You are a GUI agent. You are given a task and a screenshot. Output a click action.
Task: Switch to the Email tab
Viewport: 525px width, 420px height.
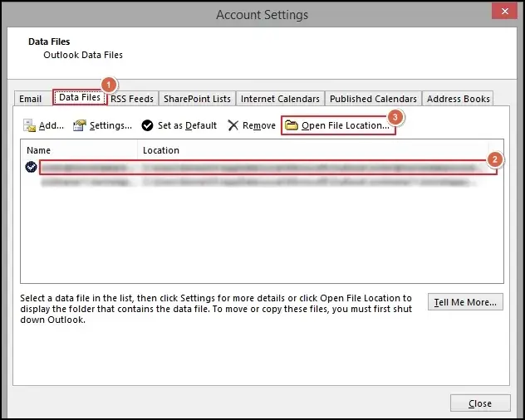point(30,99)
